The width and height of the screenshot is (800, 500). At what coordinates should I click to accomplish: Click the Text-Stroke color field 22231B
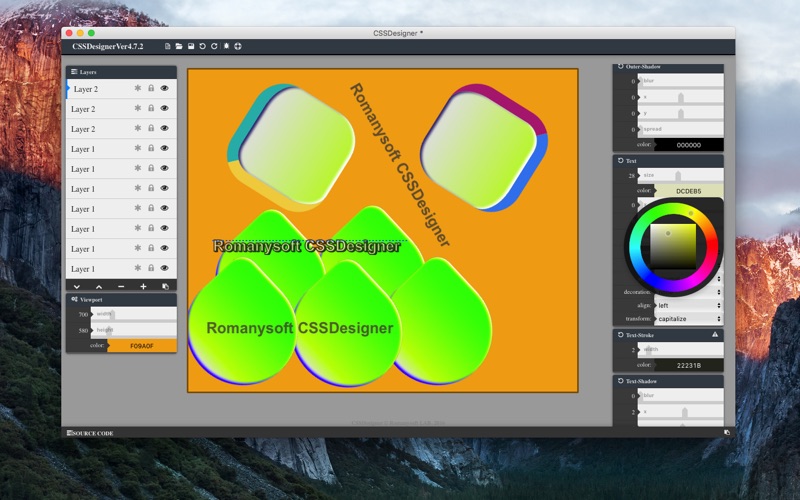(689, 365)
